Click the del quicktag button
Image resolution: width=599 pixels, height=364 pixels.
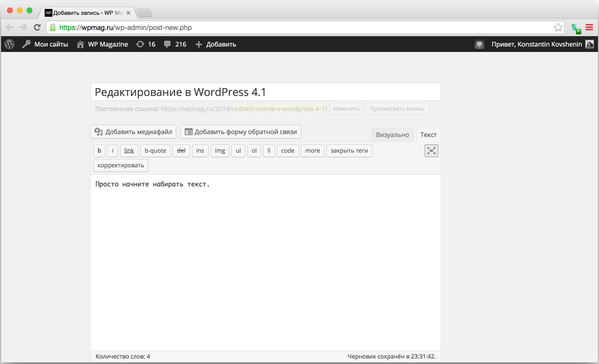point(181,151)
